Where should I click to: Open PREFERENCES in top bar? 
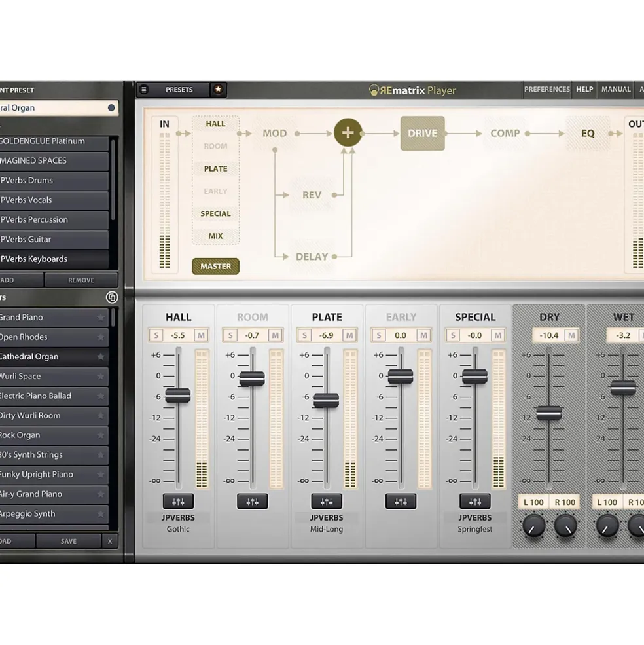547,89
